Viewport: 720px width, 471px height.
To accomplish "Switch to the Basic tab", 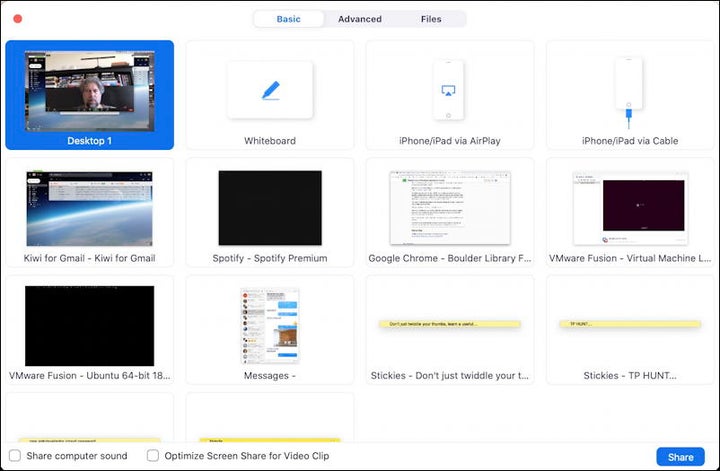I will click(x=288, y=19).
